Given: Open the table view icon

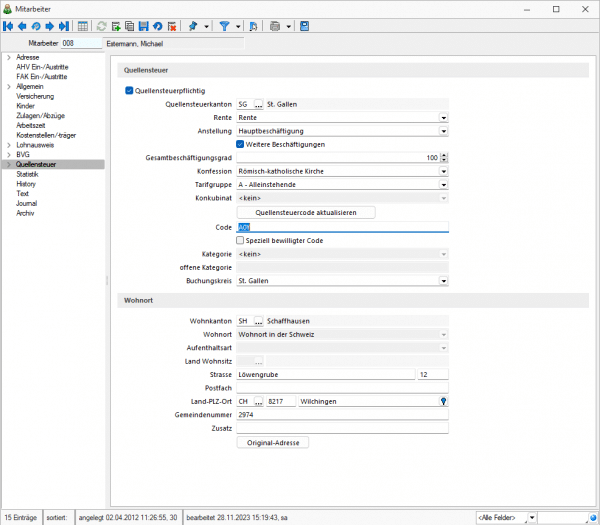Looking at the screenshot, I should (x=83, y=26).
